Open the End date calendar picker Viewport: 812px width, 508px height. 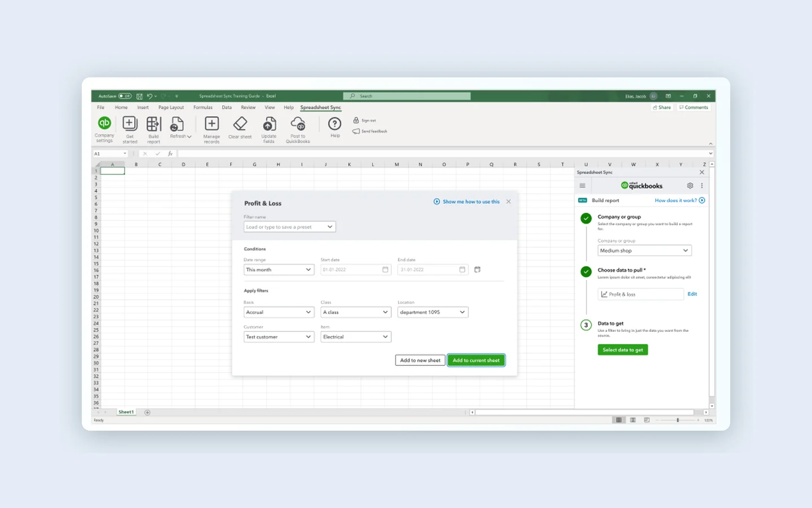tap(462, 270)
